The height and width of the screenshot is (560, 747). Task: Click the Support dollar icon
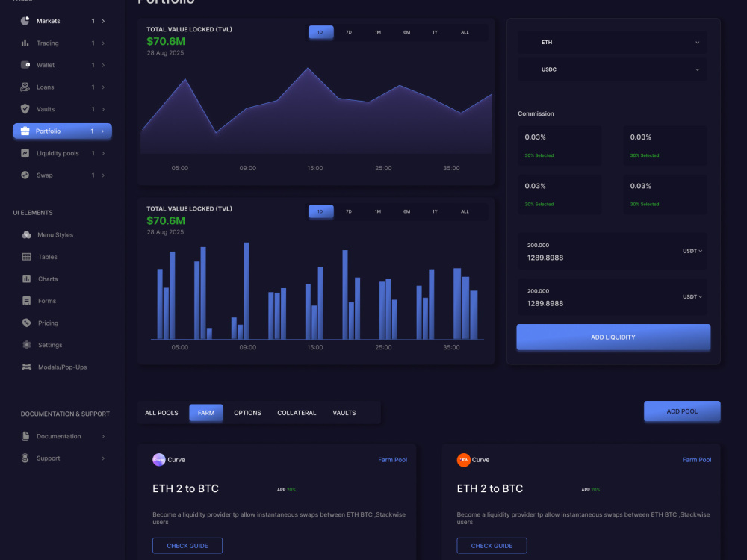[25, 458]
